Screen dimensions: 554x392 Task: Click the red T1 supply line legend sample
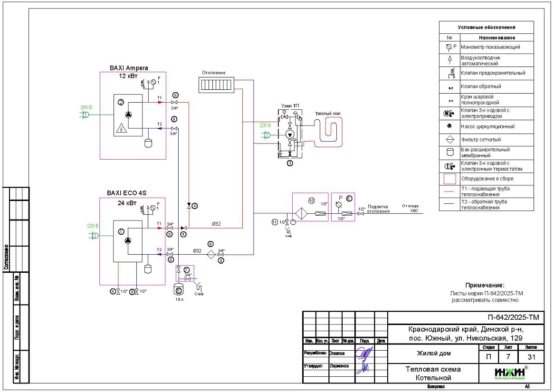pos(449,192)
